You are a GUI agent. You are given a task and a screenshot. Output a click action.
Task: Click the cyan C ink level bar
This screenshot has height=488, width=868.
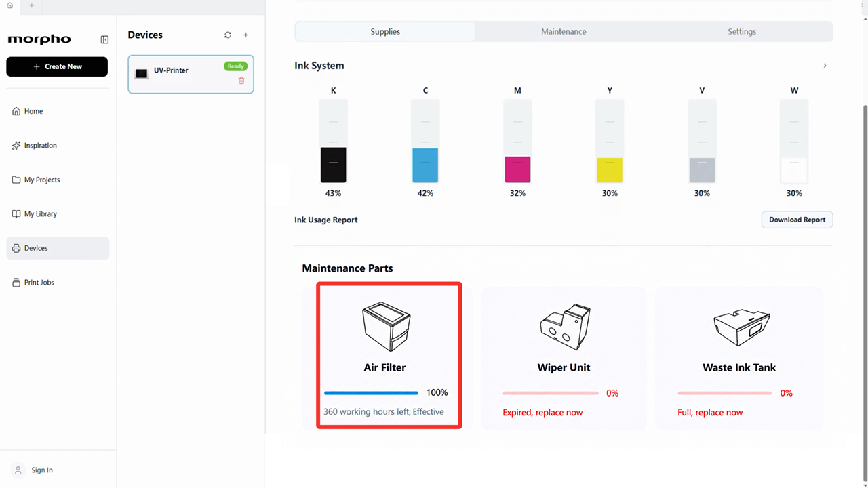[x=426, y=141]
